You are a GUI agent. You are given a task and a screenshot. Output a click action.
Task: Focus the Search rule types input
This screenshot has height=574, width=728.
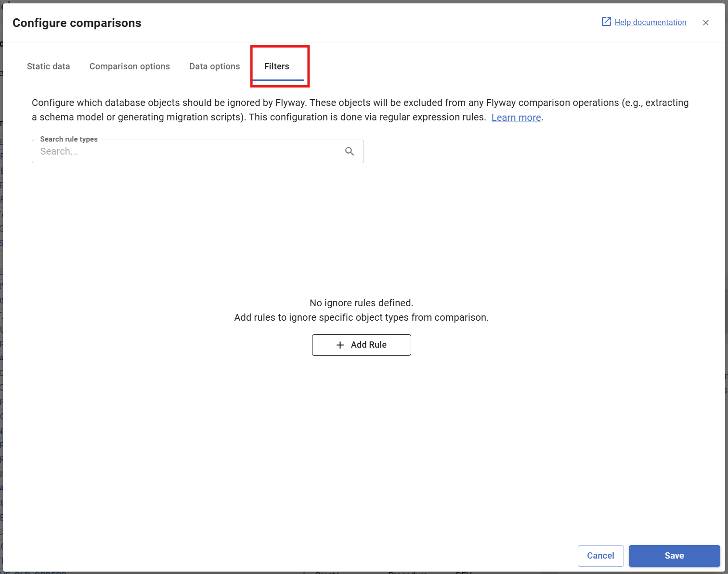coord(188,152)
